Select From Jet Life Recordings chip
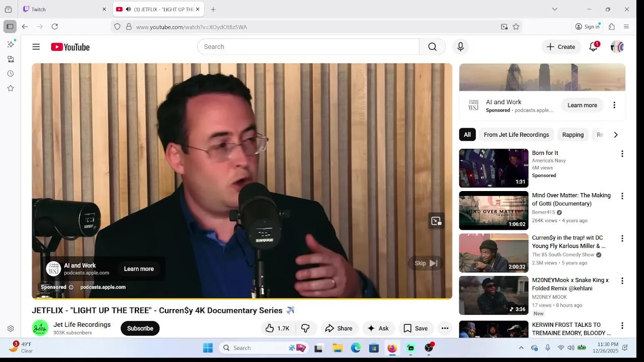Image resolution: width=644 pixels, height=362 pixels. point(516,135)
